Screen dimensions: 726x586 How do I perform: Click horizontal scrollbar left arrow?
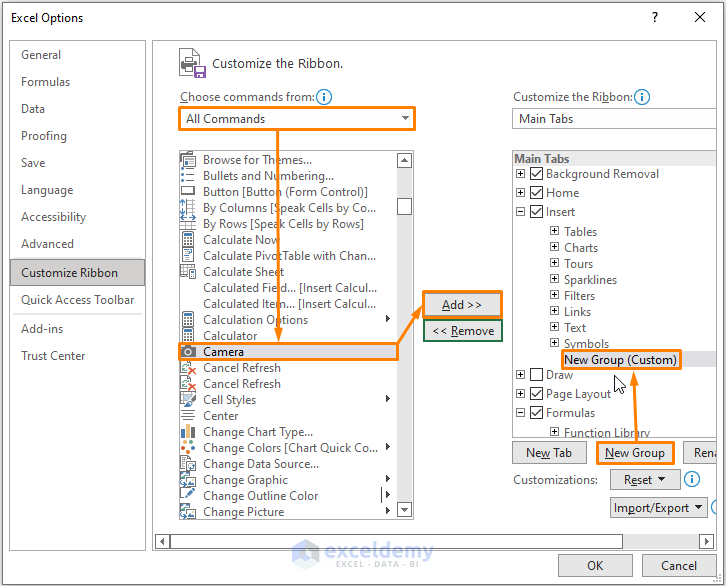(162, 541)
